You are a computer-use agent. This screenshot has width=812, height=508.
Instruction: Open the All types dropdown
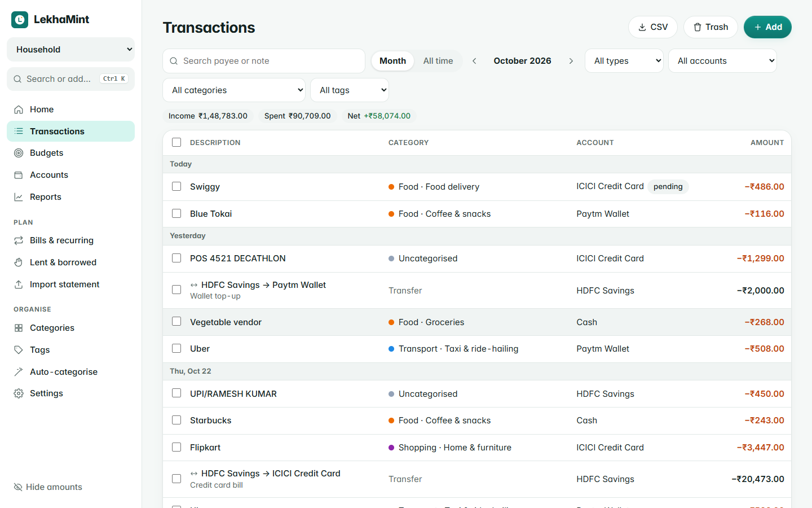[x=624, y=61]
